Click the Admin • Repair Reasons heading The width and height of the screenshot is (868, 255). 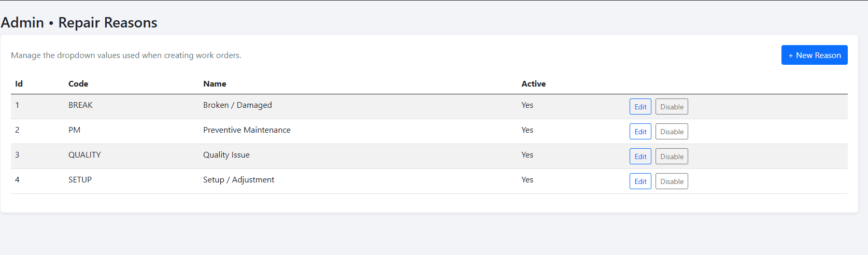coord(79,23)
